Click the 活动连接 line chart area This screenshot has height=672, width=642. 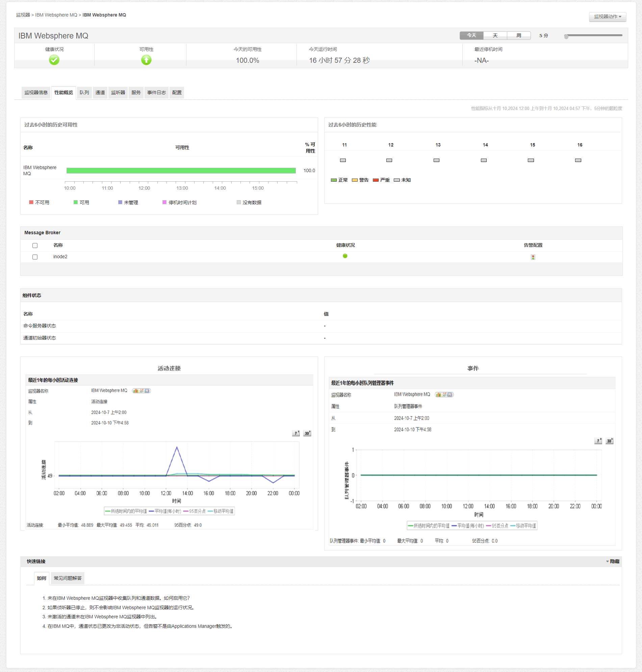[x=177, y=465]
